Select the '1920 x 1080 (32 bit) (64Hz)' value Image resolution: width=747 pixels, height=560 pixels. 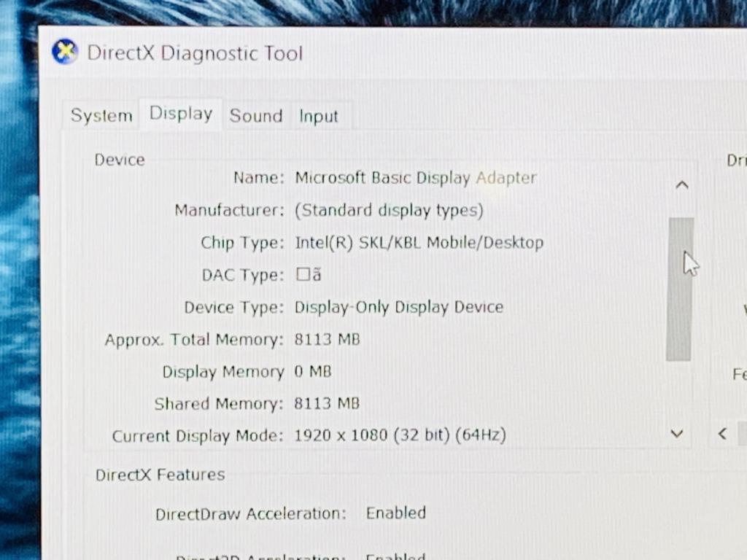400,435
